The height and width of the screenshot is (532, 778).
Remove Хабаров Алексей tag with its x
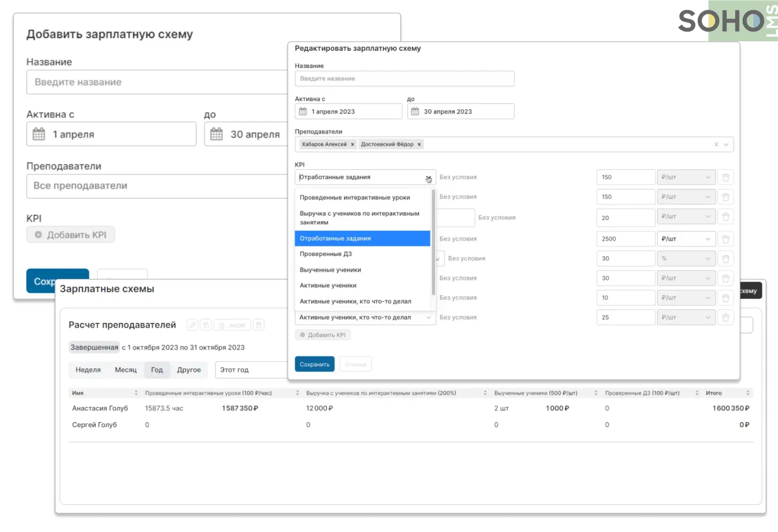tap(352, 144)
